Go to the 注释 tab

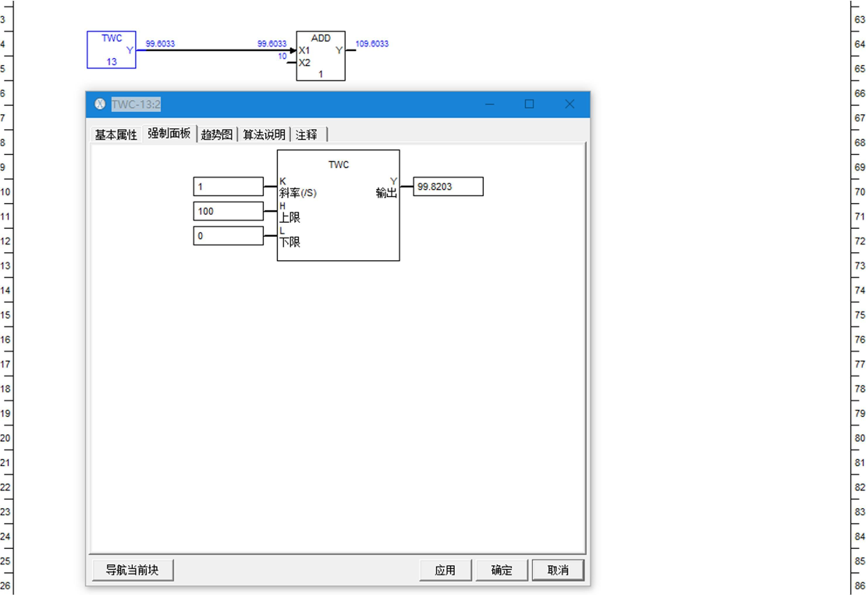coord(306,135)
